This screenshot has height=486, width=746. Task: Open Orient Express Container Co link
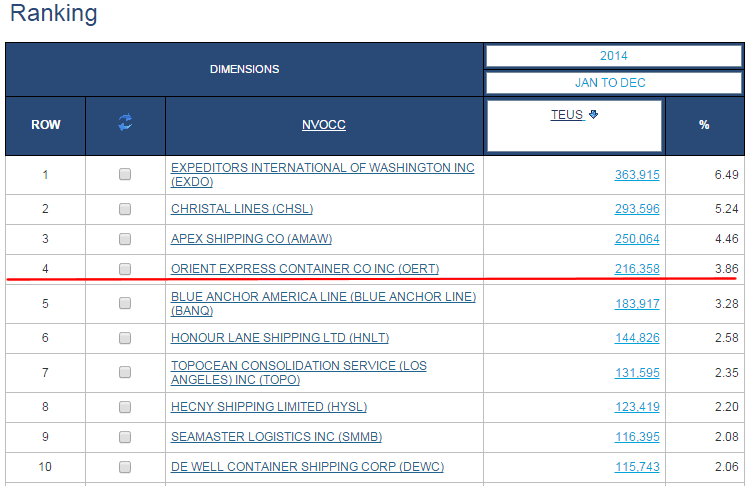pos(305,269)
